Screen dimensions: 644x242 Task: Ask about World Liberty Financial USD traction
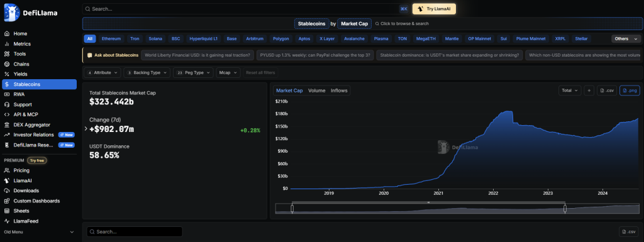point(197,55)
